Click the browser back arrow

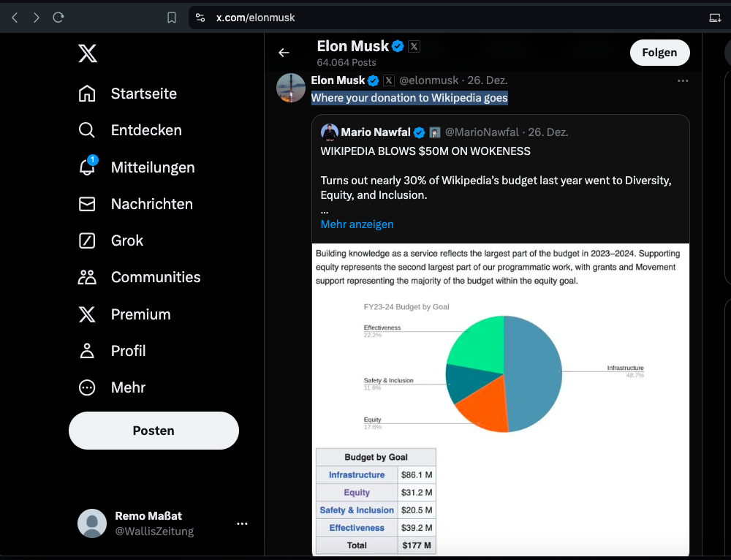pyautogui.click(x=15, y=18)
